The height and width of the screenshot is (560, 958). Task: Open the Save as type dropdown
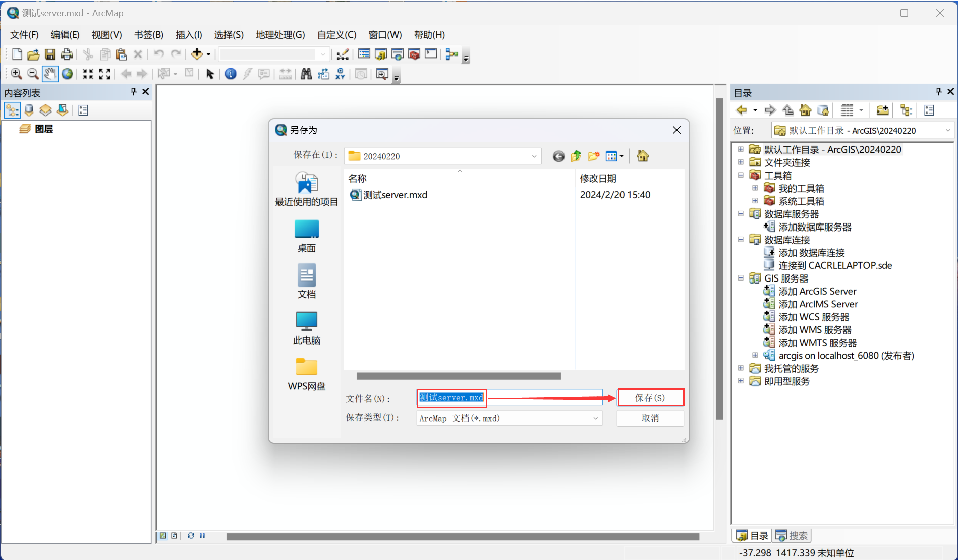(595, 418)
